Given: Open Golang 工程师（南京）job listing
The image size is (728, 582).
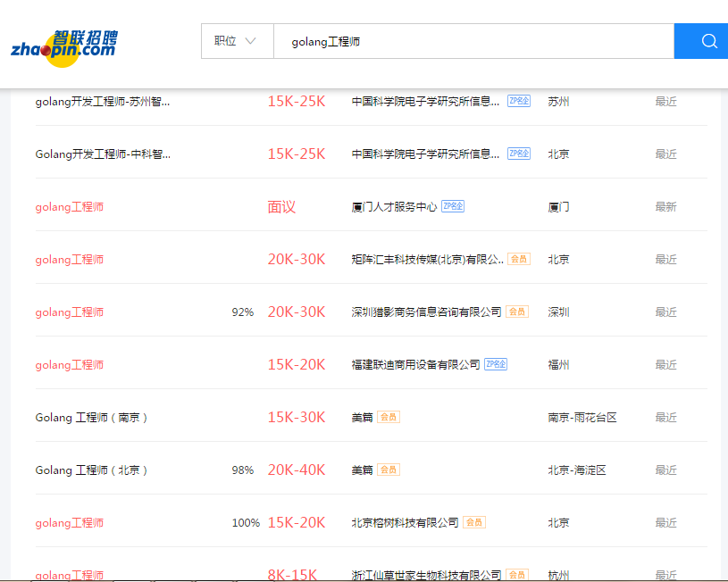Looking at the screenshot, I should click(x=91, y=418).
